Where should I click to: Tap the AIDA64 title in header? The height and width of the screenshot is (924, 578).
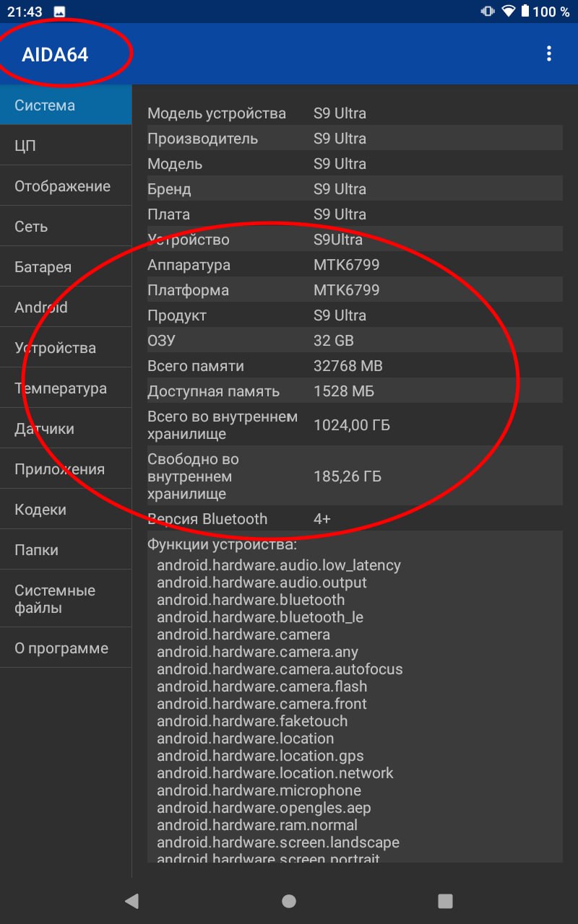[x=55, y=55]
